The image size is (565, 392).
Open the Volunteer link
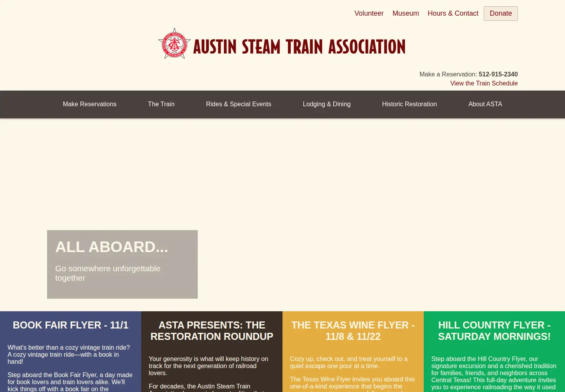coord(369,13)
